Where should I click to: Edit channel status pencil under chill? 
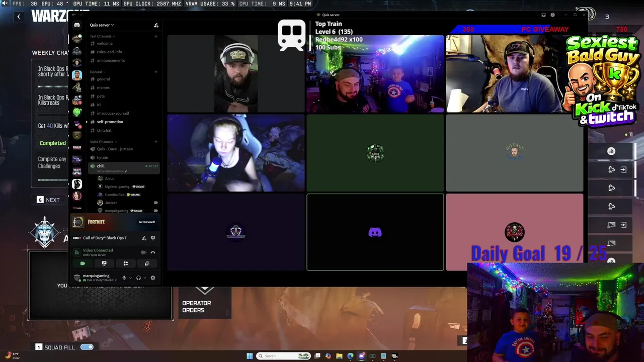tap(126, 171)
